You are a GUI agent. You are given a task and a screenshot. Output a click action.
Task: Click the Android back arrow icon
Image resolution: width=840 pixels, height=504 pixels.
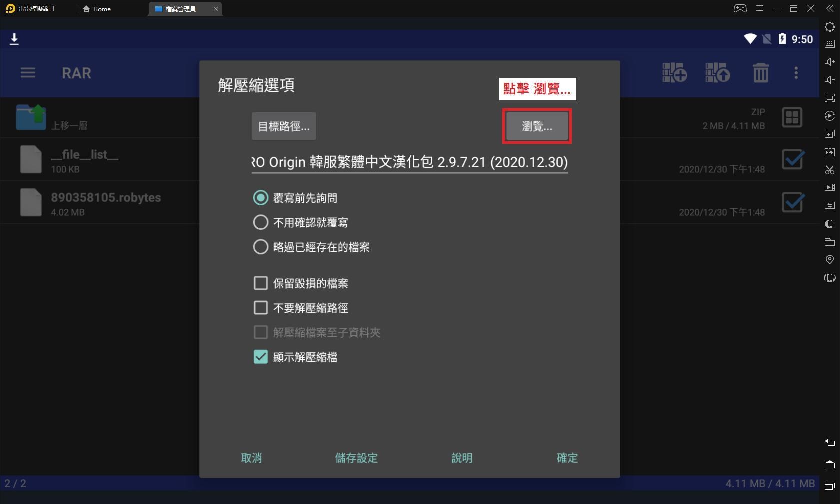(x=829, y=442)
